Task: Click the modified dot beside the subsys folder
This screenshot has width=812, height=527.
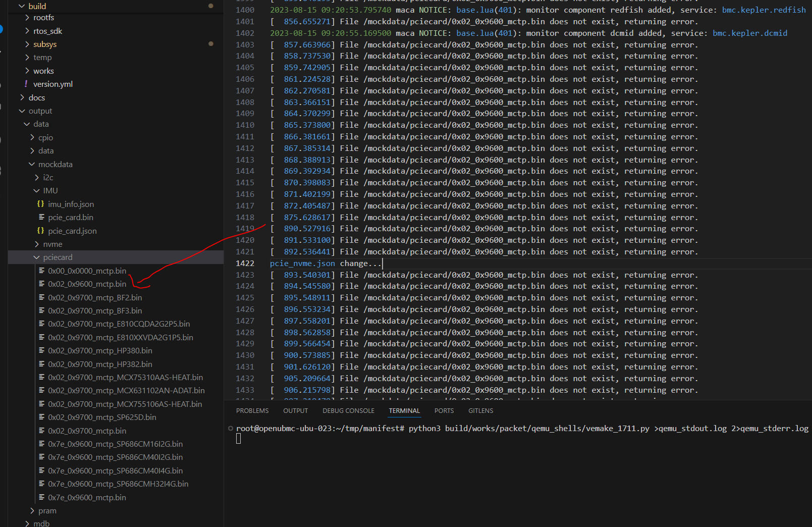Action: click(x=210, y=44)
